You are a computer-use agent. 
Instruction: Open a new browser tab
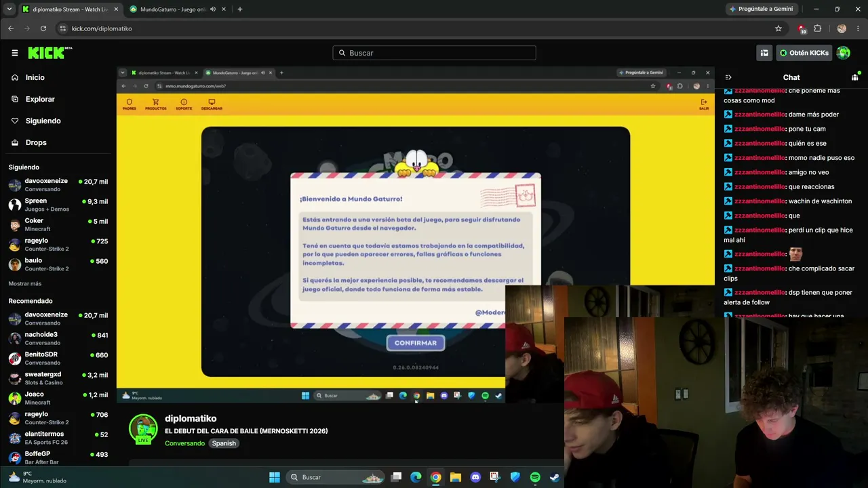[240, 9]
